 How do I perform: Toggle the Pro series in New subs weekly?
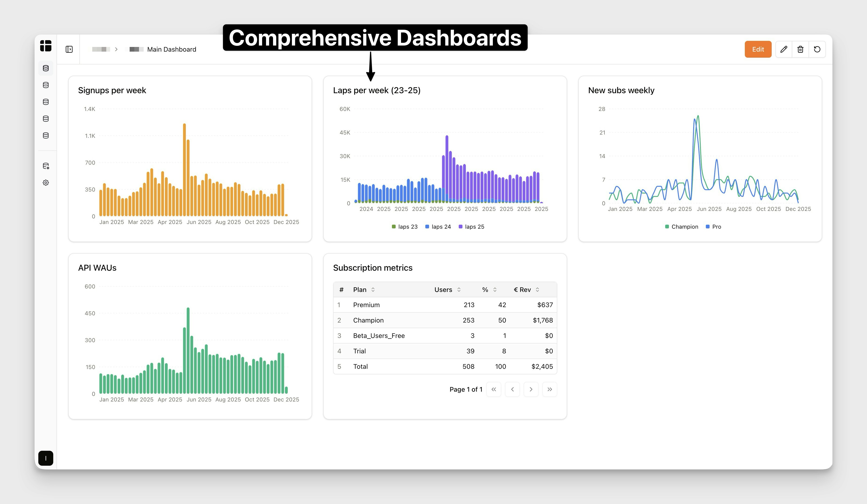coord(713,226)
